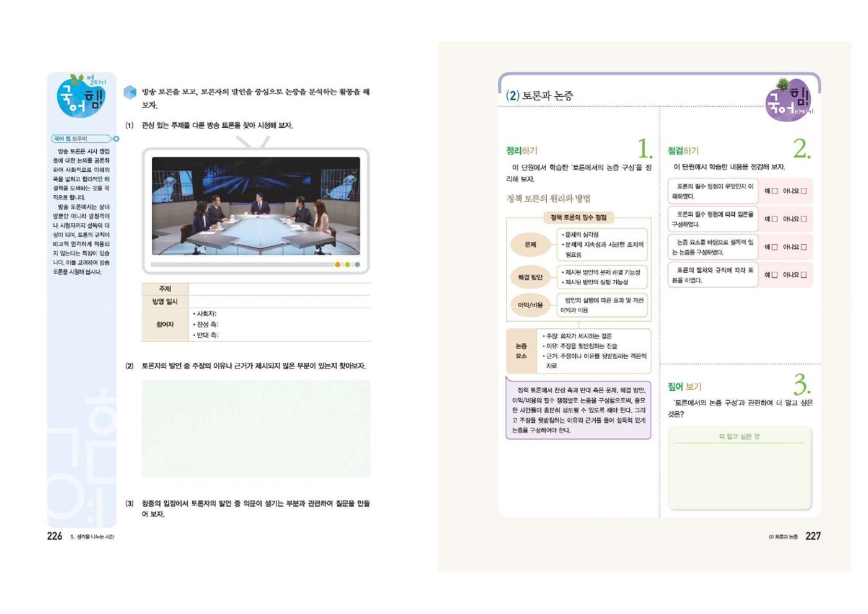
Task: Check 아니요 for 토론의 절차와 규칙에 따라
Action: pos(804,275)
